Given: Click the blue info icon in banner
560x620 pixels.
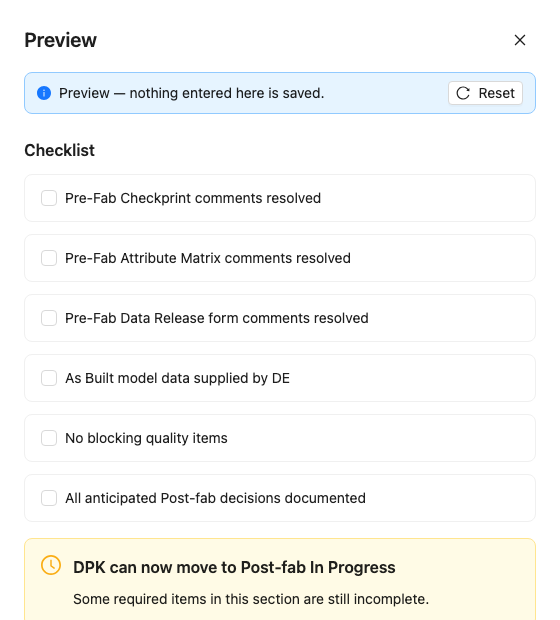Looking at the screenshot, I should (x=44, y=93).
